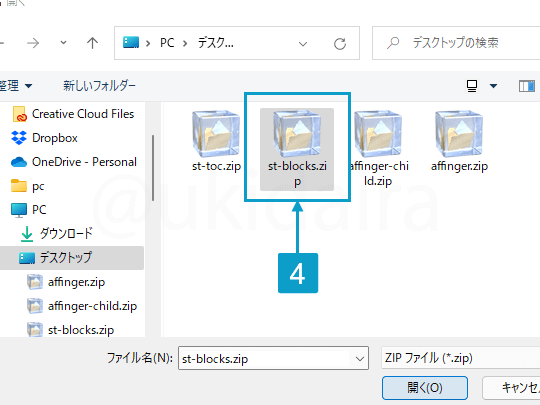Click the affinger.zip file name label in file pane

point(459,166)
